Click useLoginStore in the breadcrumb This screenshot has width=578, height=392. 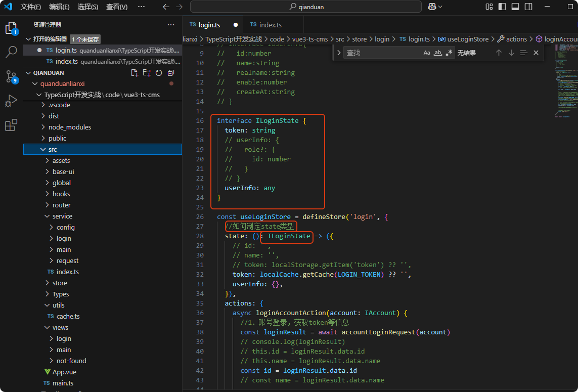click(x=468, y=39)
